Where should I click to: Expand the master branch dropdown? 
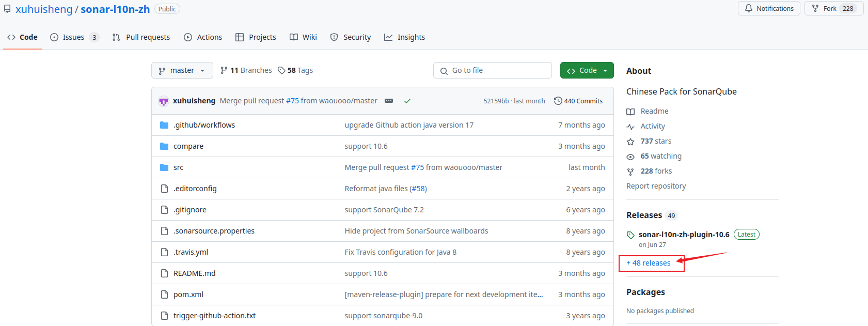coord(182,70)
